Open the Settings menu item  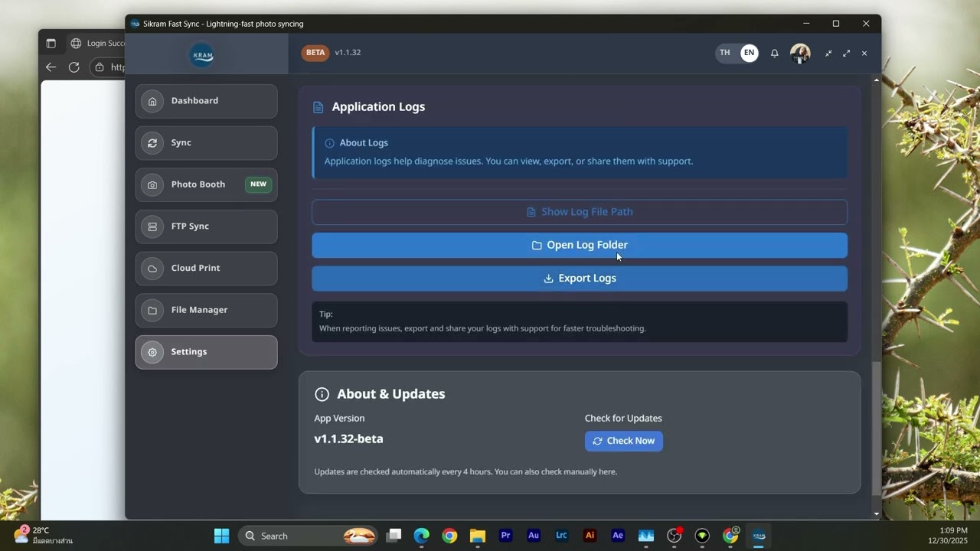pyautogui.click(x=207, y=352)
